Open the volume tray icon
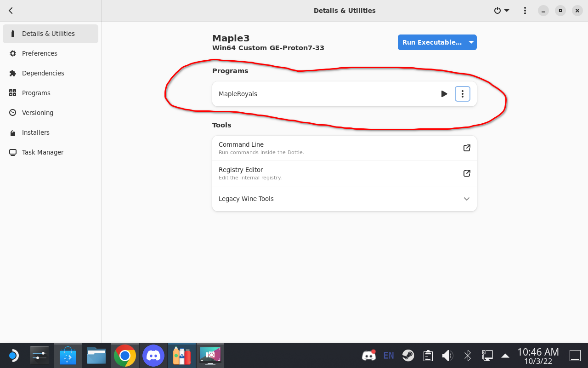The image size is (588, 368). tap(447, 356)
